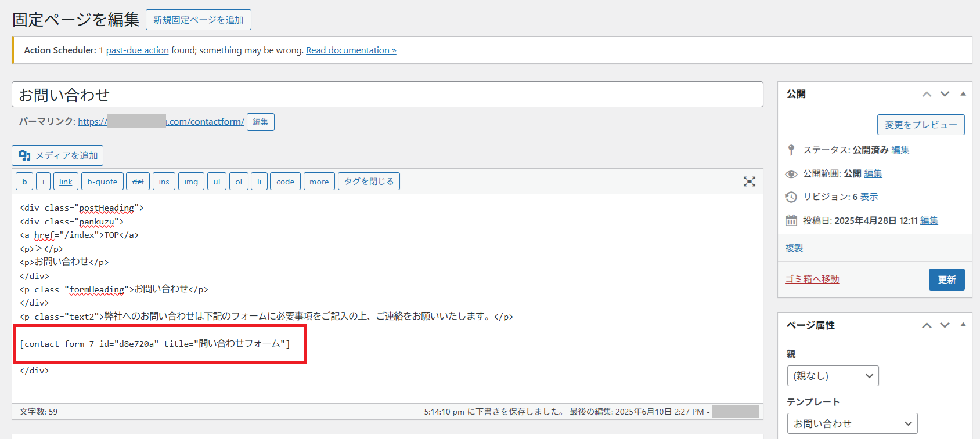Insert img tag from editor toolbar

(x=191, y=182)
